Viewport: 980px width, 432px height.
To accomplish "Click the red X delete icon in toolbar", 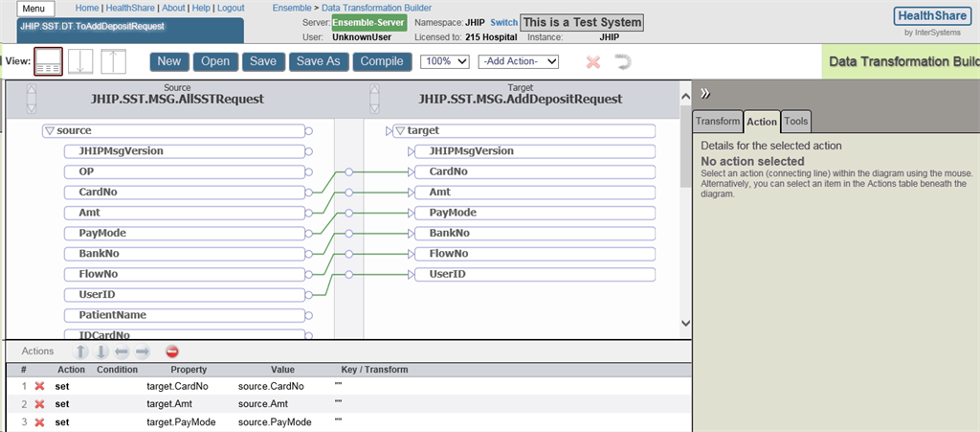I will coord(593,62).
